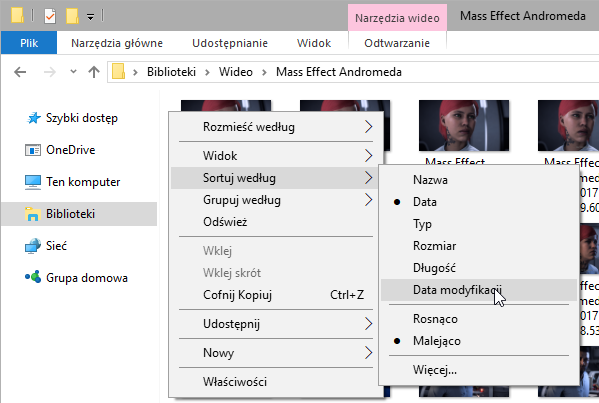Choose Więcej... in sort submenu

point(479,370)
